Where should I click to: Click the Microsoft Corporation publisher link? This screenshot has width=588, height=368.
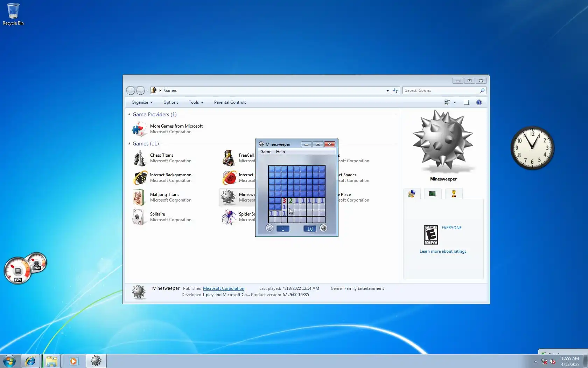click(x=224, y=288)
